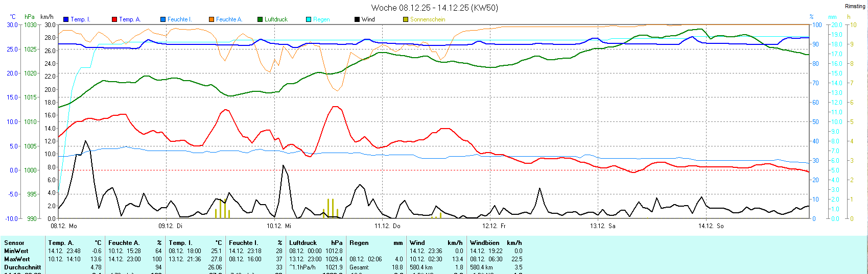
Task: Click the red Temp. A. legend swatch
Action: (x=114, y=19)
